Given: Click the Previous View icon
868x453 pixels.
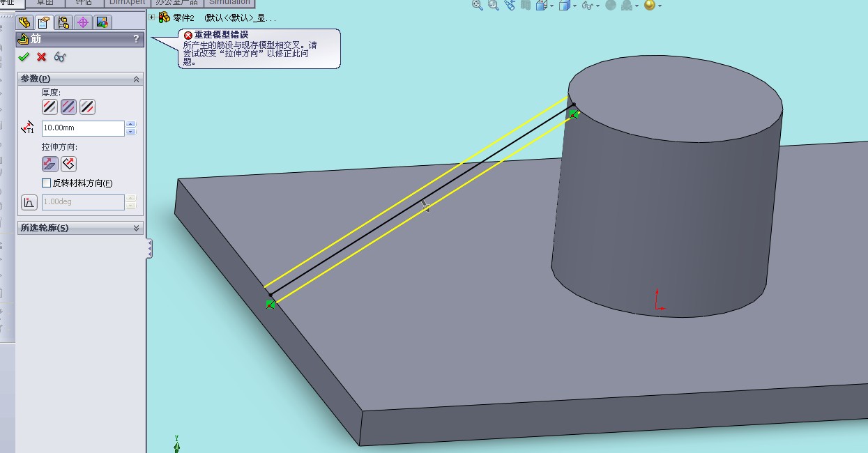Looking at the screenshot, I should coord(510,5).
